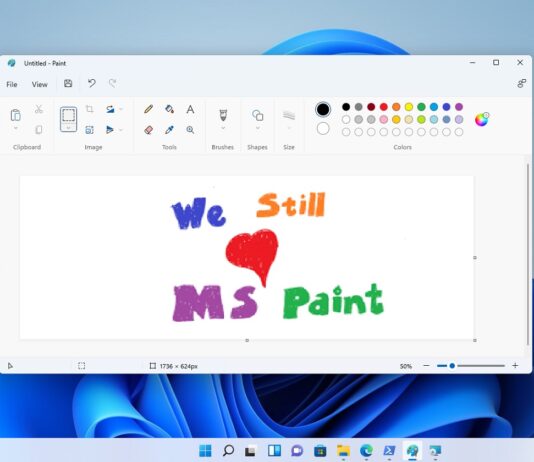Pick the gold color swatch
Viewport: 534px width, 462px height.
coord(396,120)
